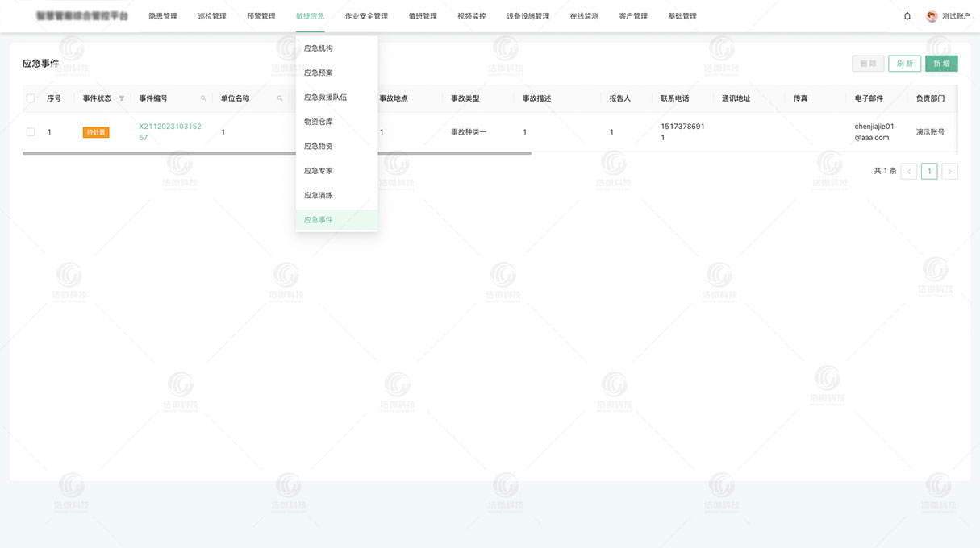Expand the 基础管理 navigation menu
Image resolution: width=980 pixels, height=548 pixels.
tap(682, 16)
